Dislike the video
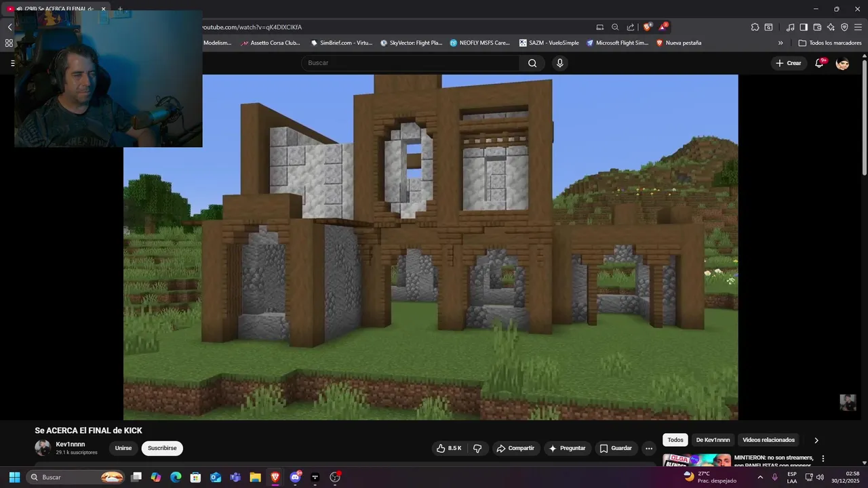 coord(477,448)
